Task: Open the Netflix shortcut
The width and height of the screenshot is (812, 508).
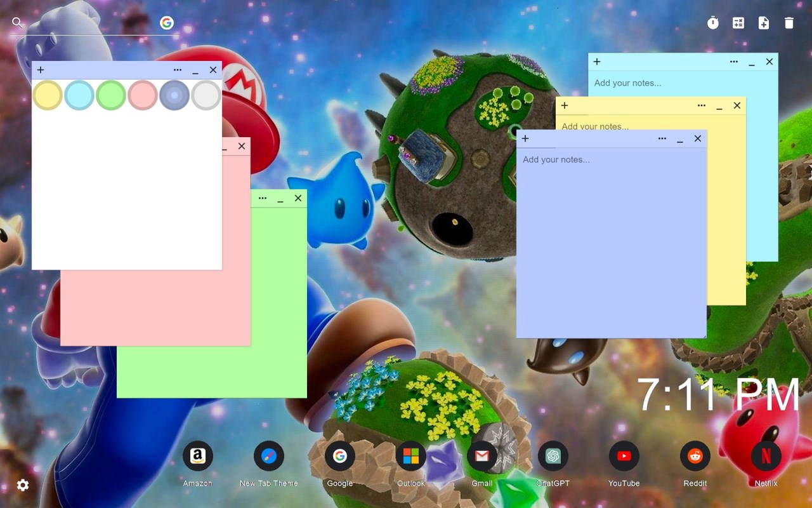Action: (x=766, y=456)
